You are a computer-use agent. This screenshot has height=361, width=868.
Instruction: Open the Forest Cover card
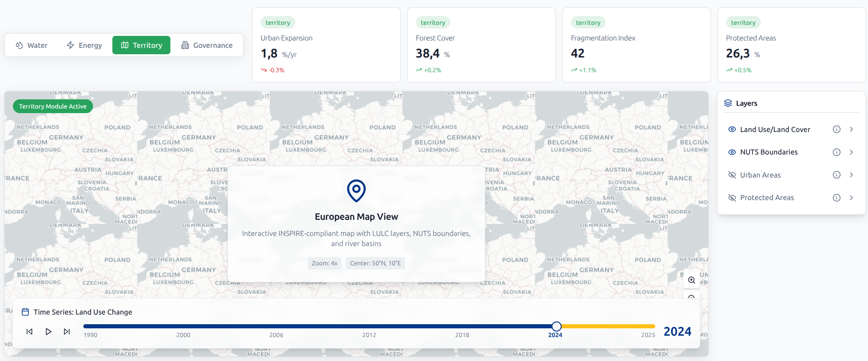point(481,45)
